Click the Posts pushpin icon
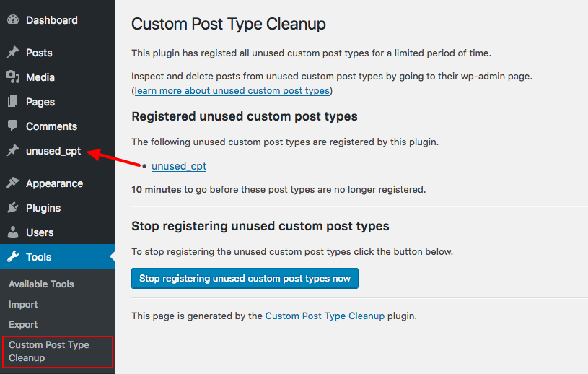Image resolution: width=588 pixels, height=374 pixels. tap(13, 52)
